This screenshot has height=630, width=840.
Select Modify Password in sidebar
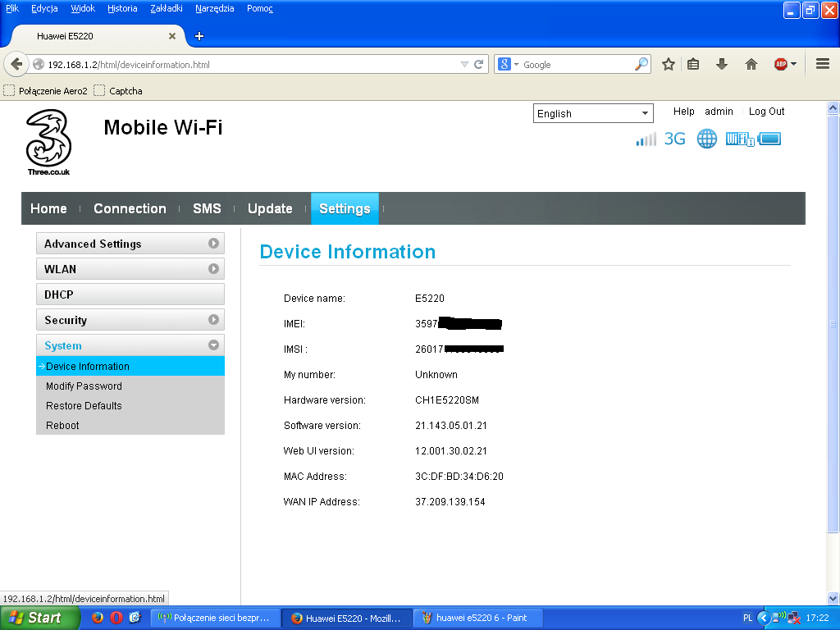coord(84,386)
